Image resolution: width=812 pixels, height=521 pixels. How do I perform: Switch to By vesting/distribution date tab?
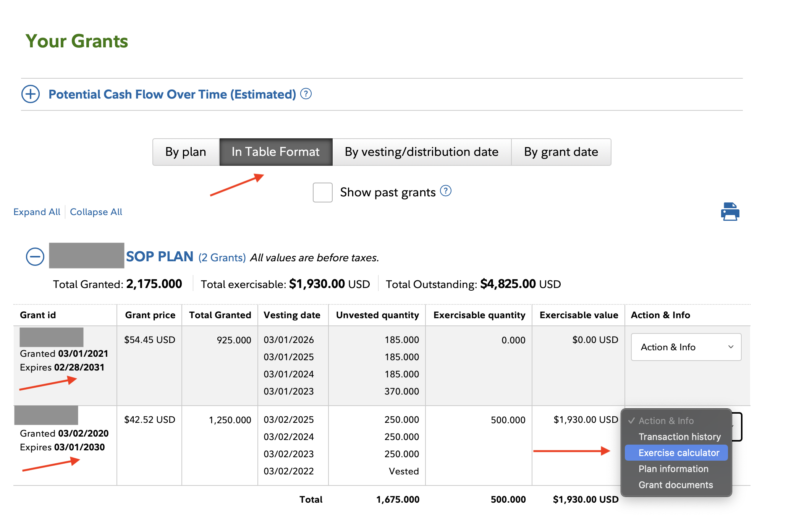421,152
